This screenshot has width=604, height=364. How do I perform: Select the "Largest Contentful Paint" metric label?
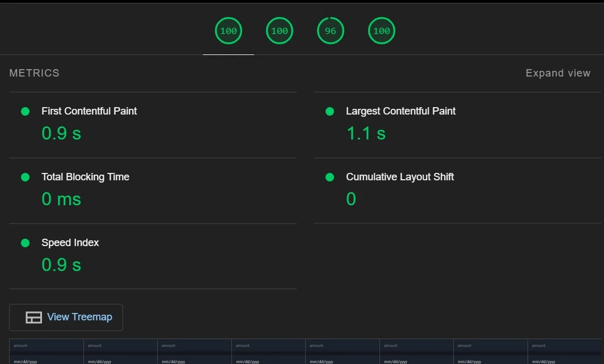point(400,111)
